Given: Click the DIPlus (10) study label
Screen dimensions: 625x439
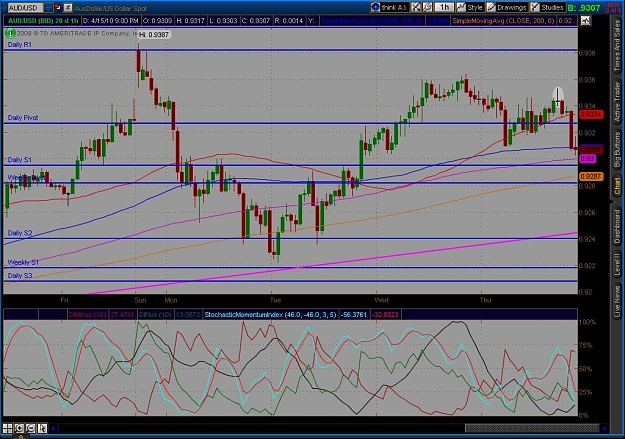Looking at the screenshot, I should click(x=156, y=315).
